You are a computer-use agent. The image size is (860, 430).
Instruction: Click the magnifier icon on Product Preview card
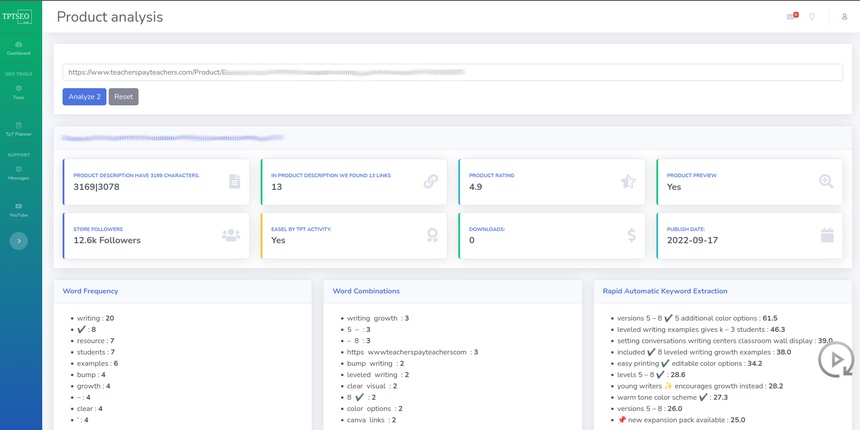coord(826,181)
